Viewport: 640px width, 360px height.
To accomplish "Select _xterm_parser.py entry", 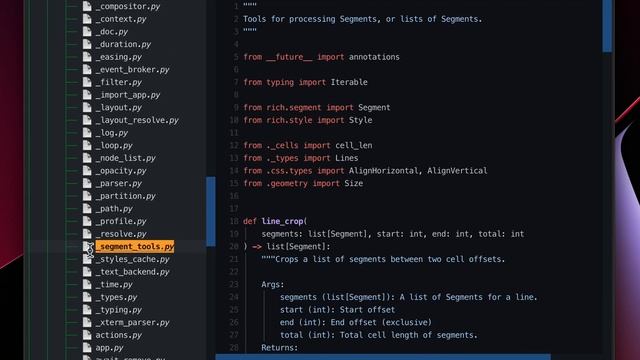I will [132, 323].
